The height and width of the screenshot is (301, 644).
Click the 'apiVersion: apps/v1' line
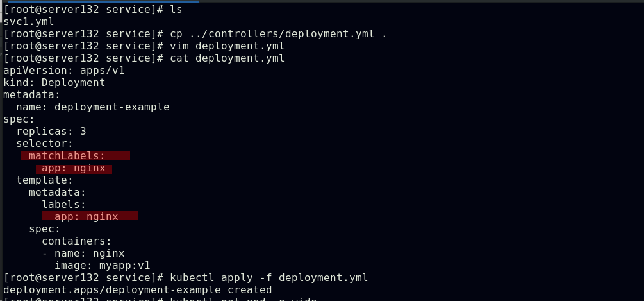coord(63,71)
